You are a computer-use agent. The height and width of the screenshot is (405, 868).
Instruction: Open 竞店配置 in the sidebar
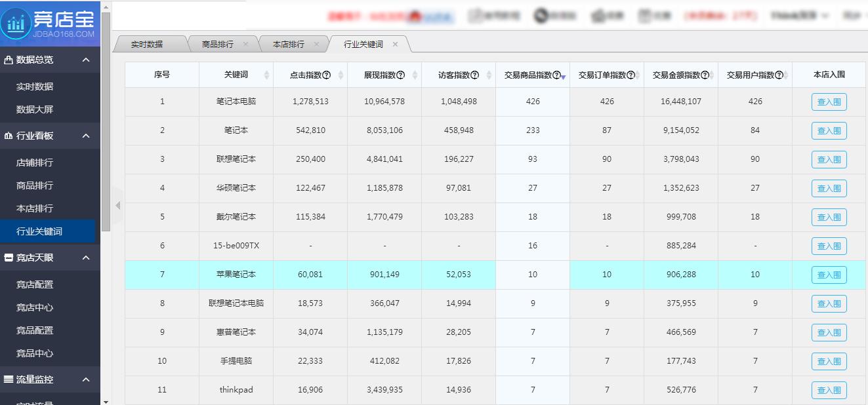[x=35, y=284]
